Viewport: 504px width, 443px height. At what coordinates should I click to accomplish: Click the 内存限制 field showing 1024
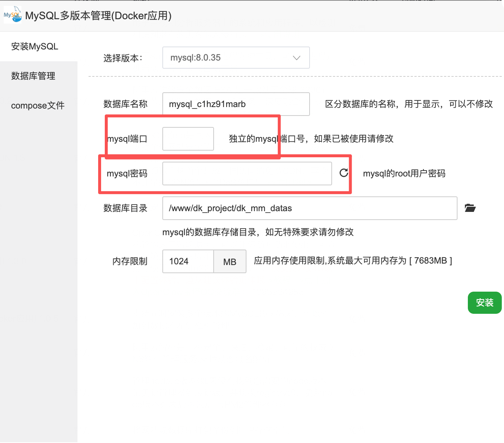coord(188,261)
